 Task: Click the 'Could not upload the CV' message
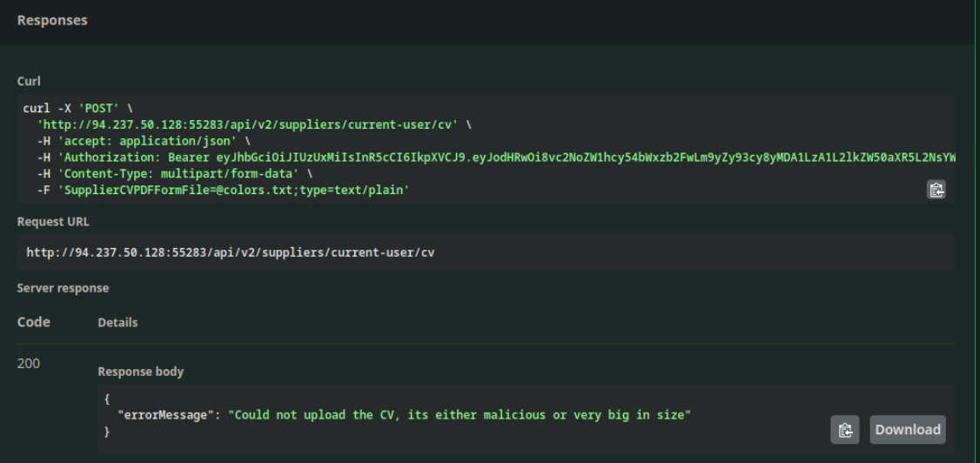(x=460, y=415)
